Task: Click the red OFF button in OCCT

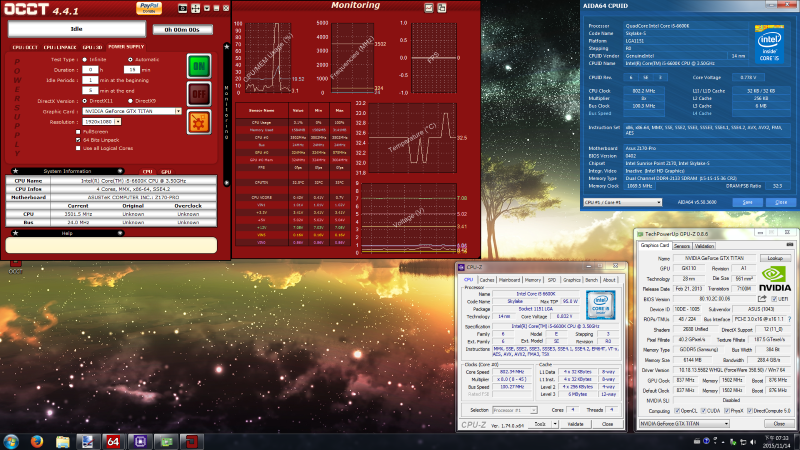Action: pyautogui.click(x=199, y=94)
